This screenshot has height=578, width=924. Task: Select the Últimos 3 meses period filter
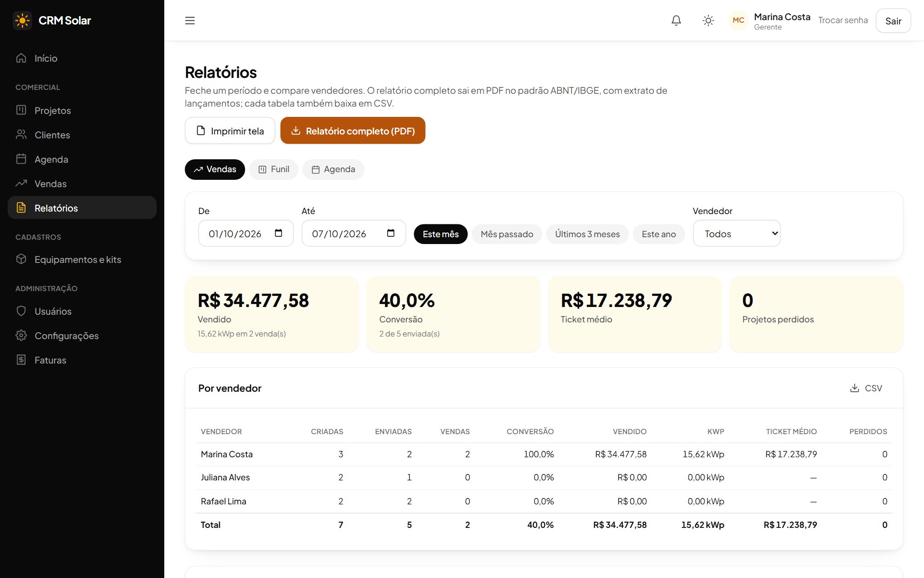point(587,234)
